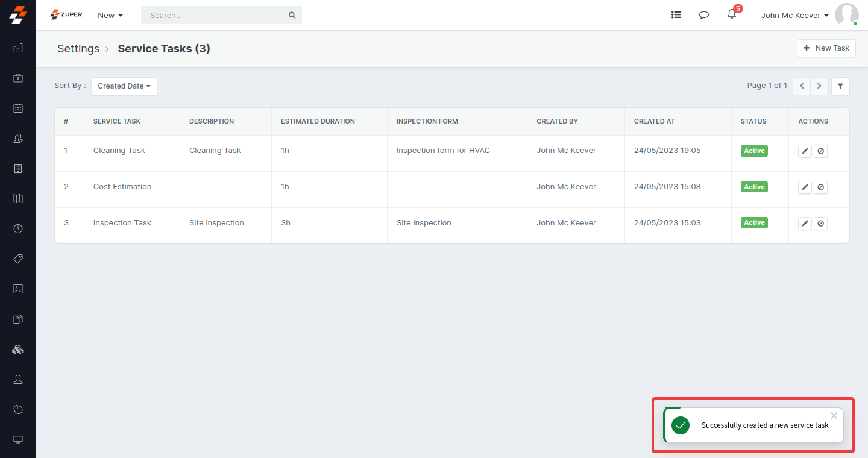Open the Created Date sort dropdown
Viewport: 868px width, 458px height.
tap(124, 86)
